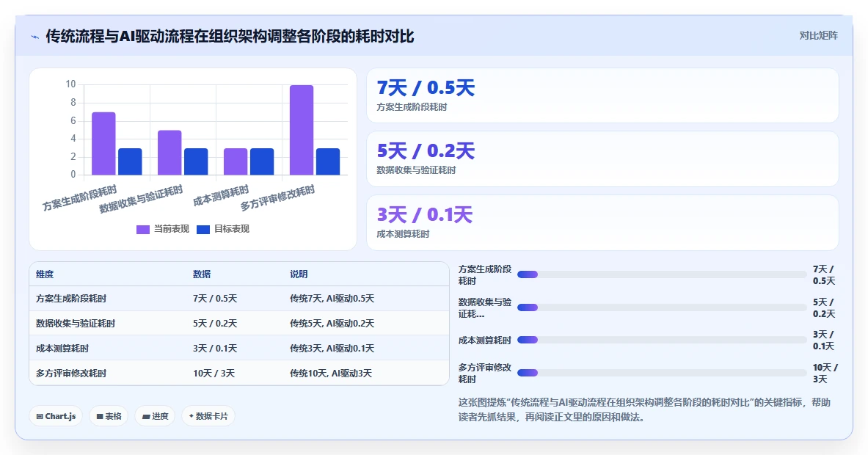Click the progress bar for 成本测算耗时

click(662, 340)
